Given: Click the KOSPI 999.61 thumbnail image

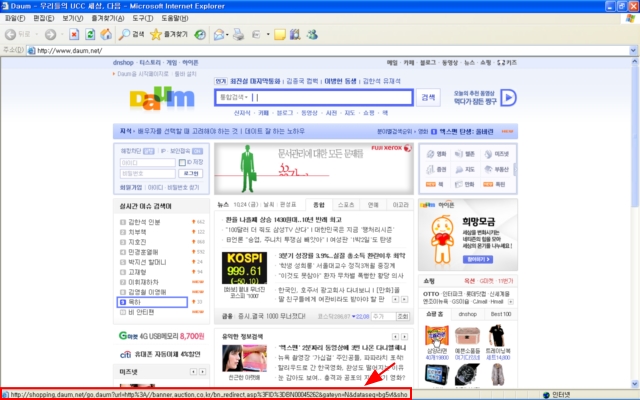Looking at the screenshot, I should point(244,268).
